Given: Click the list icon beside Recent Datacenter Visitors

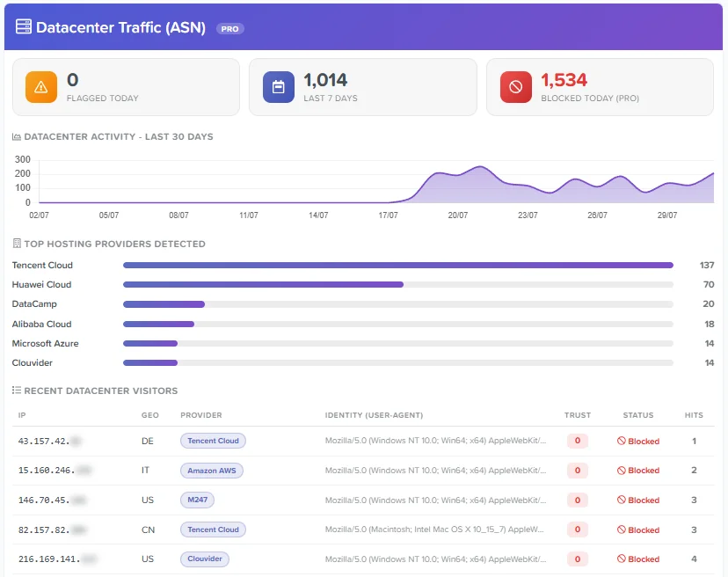Looking at the screenshot, I should click(x=17, y=391).
